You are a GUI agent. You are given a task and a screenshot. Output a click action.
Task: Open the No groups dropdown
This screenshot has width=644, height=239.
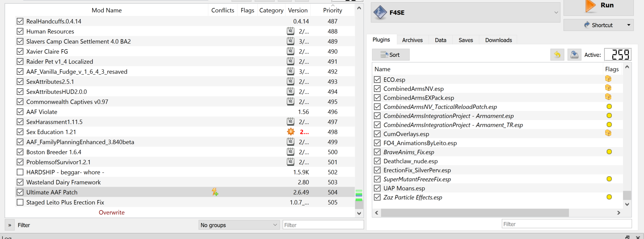239,225
